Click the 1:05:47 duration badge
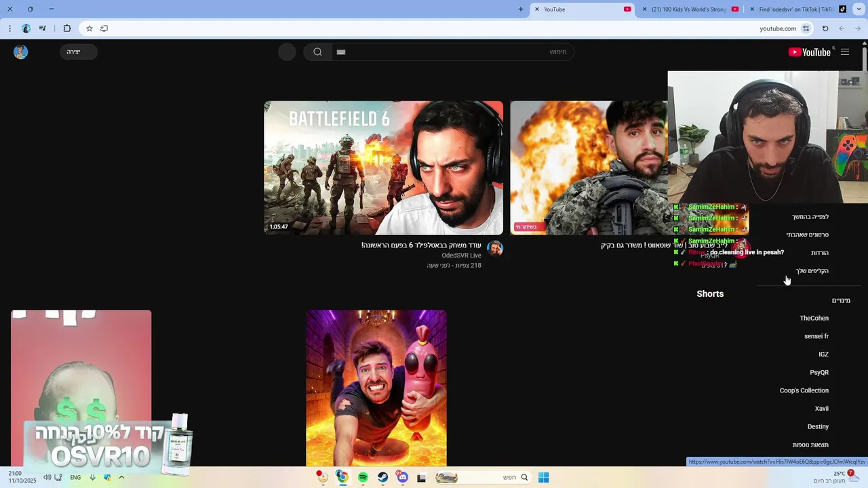 (279, 227)
